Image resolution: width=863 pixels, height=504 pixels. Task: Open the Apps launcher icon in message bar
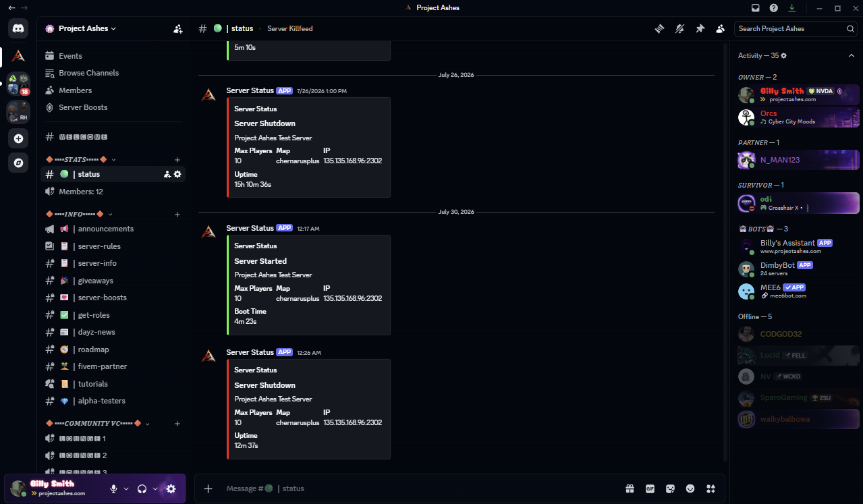click(711, 488)
